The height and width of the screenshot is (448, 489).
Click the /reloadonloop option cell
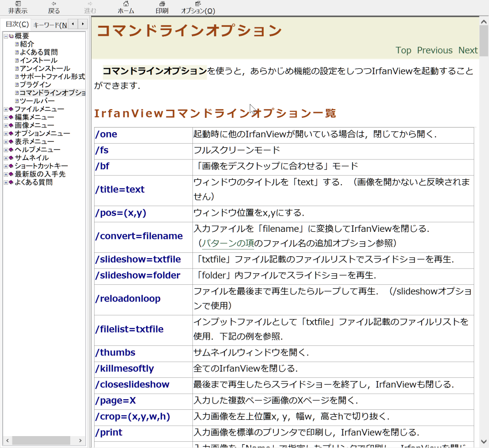click(x=143, y=300)
